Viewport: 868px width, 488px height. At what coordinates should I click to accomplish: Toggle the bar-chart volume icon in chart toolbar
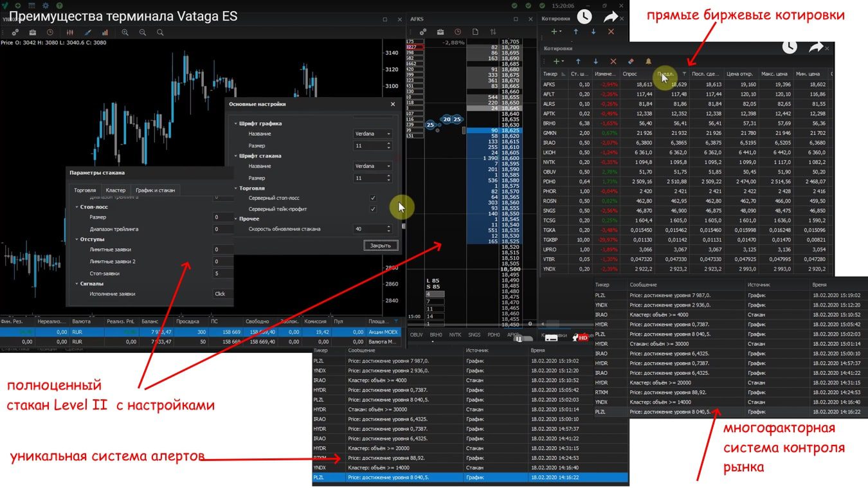[105, 32]
